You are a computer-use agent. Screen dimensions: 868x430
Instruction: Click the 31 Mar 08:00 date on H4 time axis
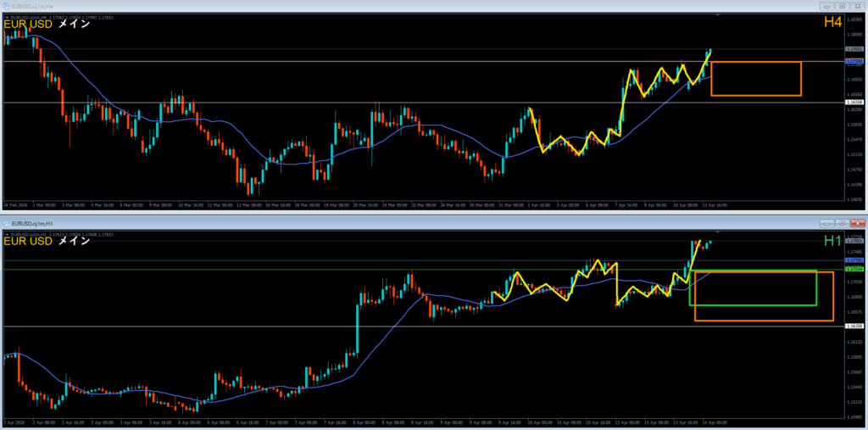coord(511,204)
